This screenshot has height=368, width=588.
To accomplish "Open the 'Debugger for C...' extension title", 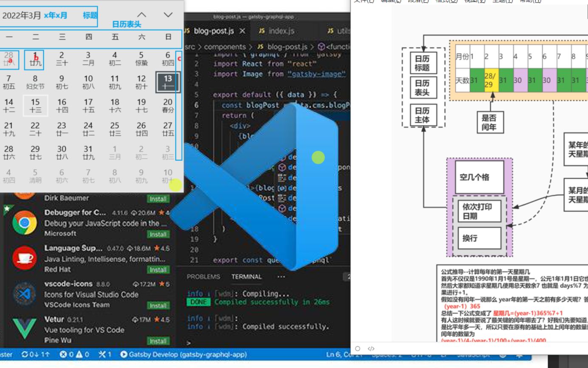I will tap(75, 212).
